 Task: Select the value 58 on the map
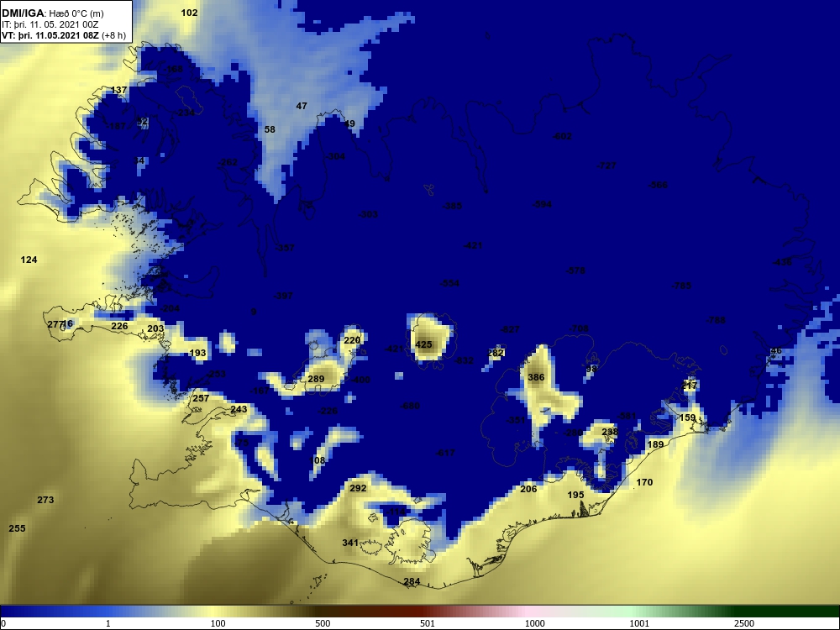[270, 129]
